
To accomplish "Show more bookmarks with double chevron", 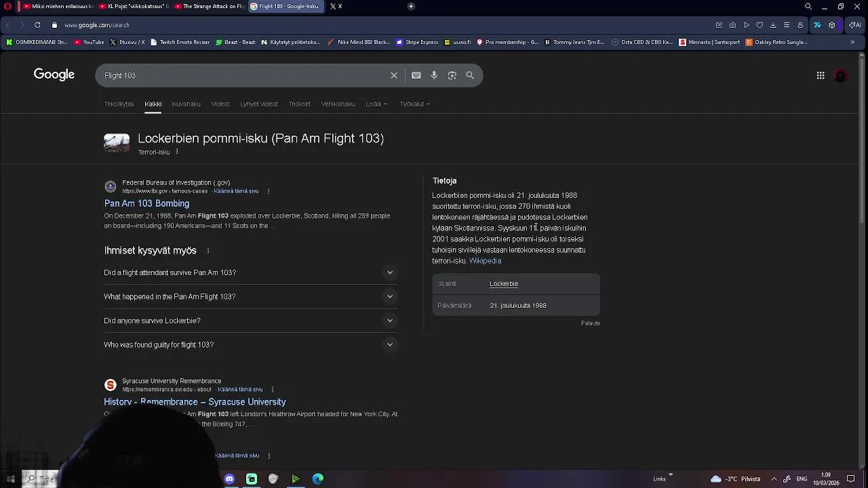I will coord(852,42).
